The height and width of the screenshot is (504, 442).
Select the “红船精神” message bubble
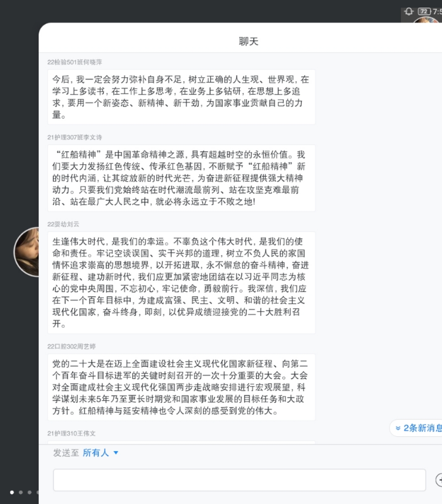pyautogui.click(x=182, y=178)
